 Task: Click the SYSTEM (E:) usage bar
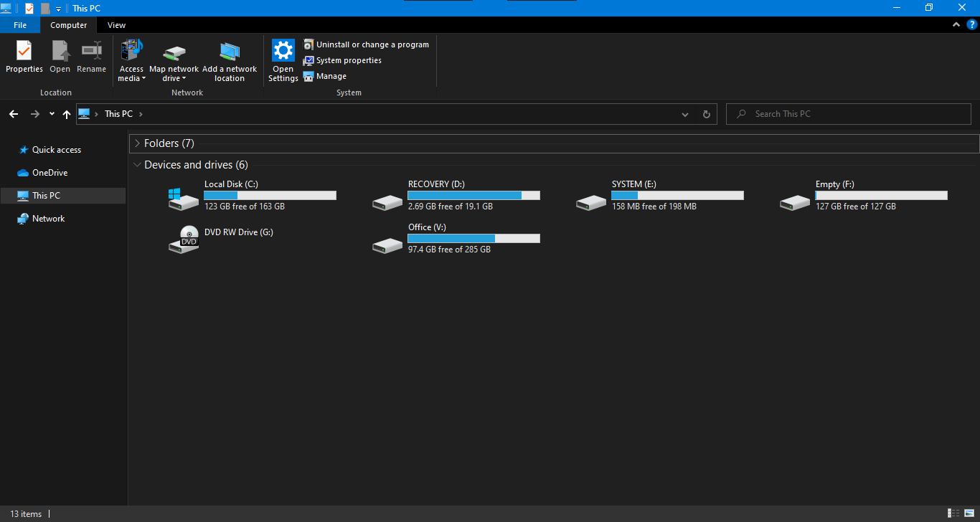(x=677, y=195)
